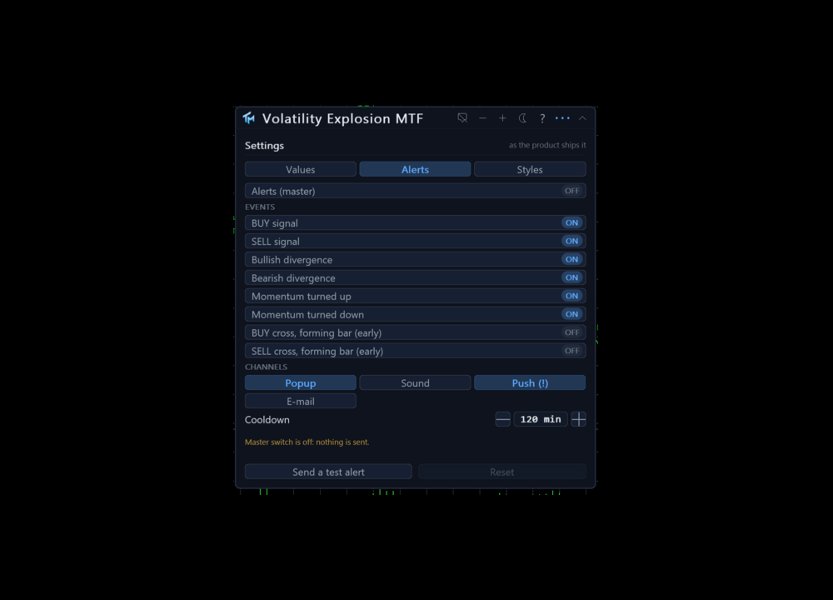833x600 pixels.
Task: Open help via the question mark icon
Action: point(542,119)
